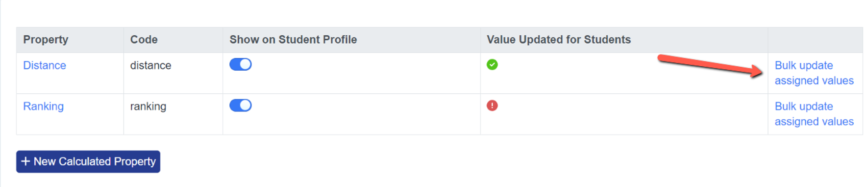Click the 'assigned values' text in Ranking row
The height and width of the screenshot is (187, 868).
pyautogui.click(x=814, y=122)
